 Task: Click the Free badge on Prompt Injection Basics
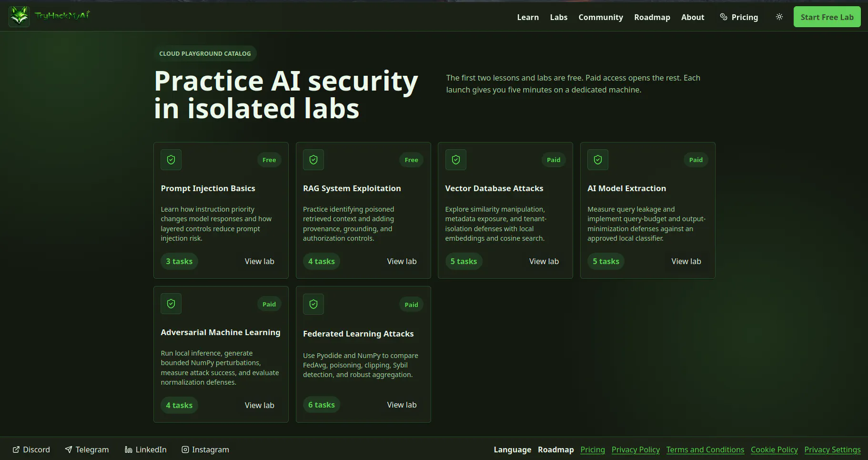point(269,160)
